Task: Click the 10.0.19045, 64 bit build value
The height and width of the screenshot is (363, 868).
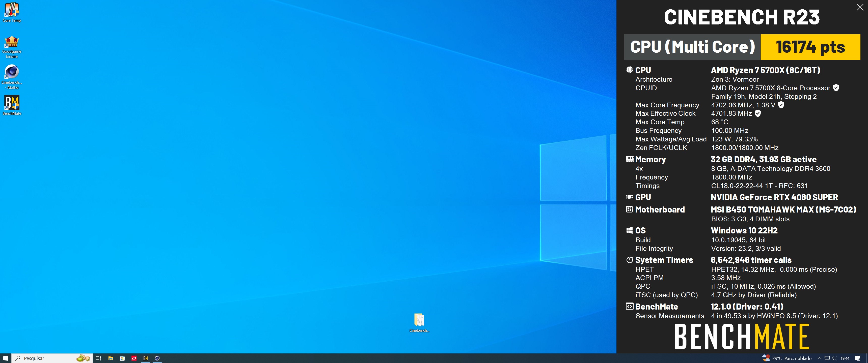Action: (739, 240)
